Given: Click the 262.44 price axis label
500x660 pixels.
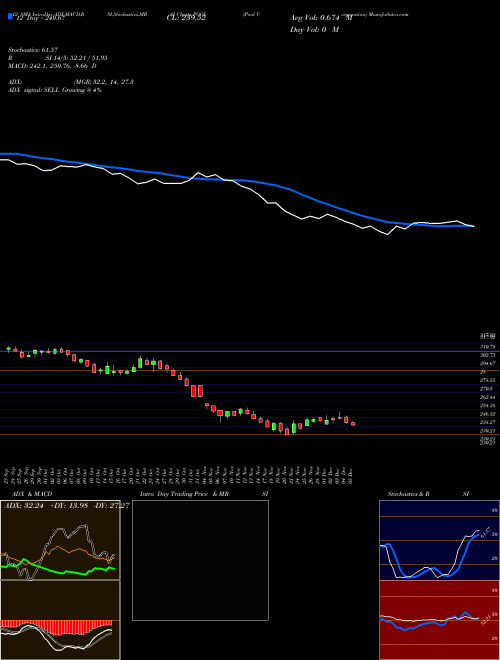Looking at the screenshot, I should [487, 397].
